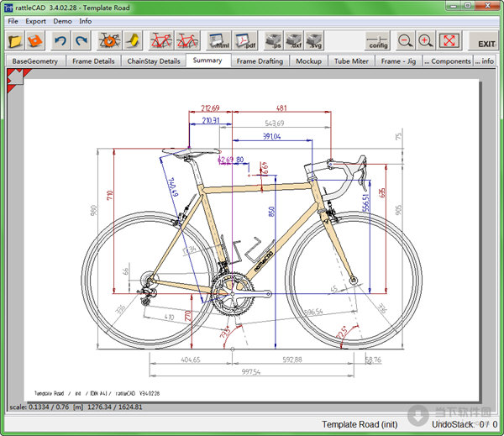504x436 pixels.
Task: Click the 850 blue vertical dimension
Action: [x=271, y=211]
